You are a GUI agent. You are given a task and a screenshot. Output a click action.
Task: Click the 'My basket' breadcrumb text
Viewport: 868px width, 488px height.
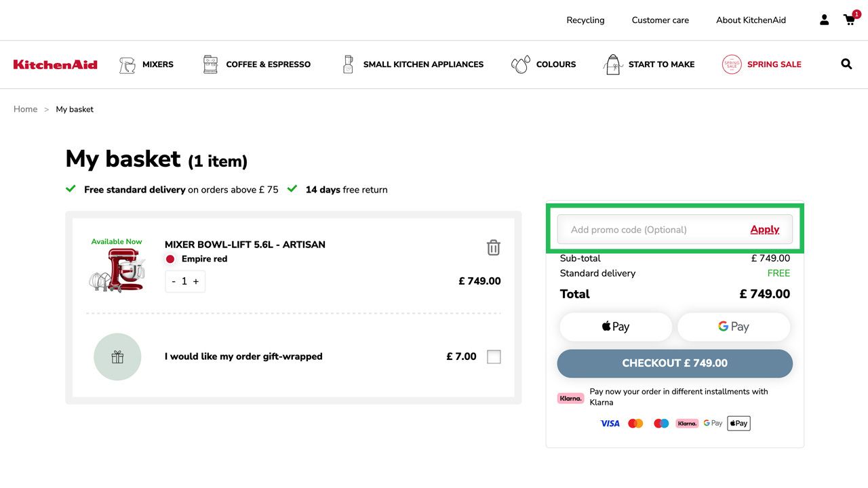tap(75, 109)
